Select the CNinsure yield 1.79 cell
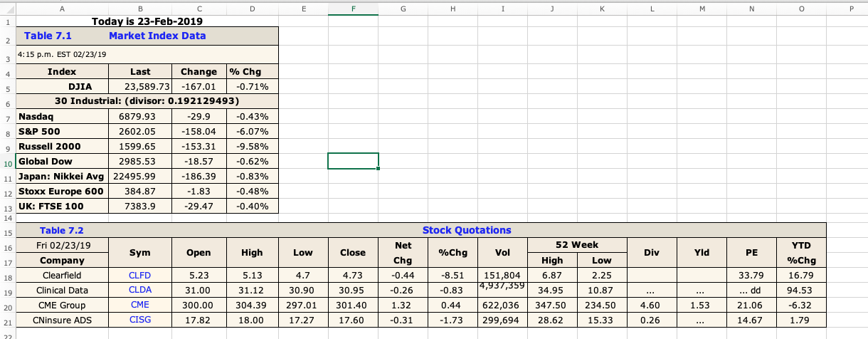Screen dimensions: 868x339 pyautogui.click(x=802, y=320)
